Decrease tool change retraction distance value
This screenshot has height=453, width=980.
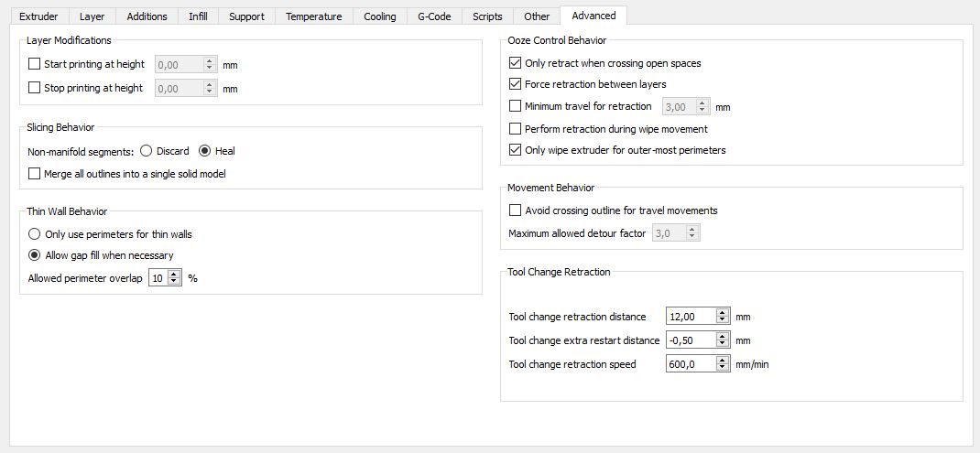723,320
